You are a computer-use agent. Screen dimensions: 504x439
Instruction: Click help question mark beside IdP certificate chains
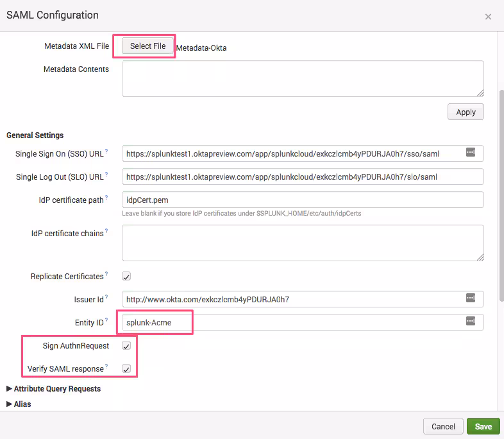point(106,231)
